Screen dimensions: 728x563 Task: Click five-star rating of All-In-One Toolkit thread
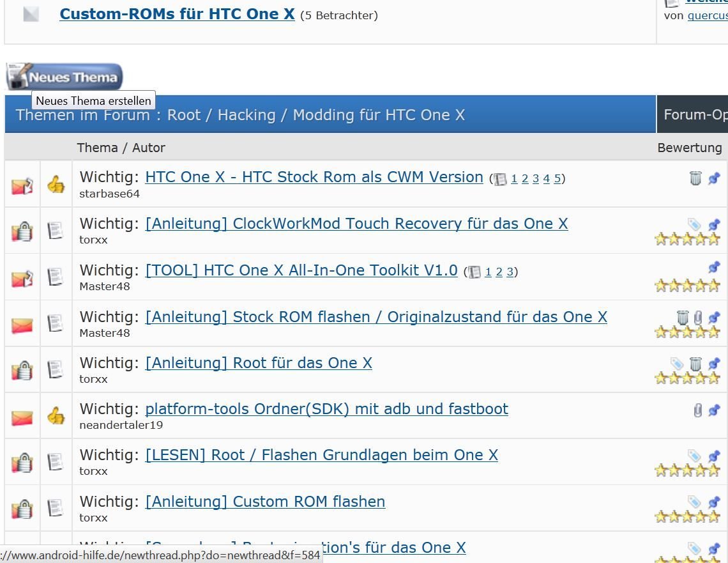[x=688, y=286]
